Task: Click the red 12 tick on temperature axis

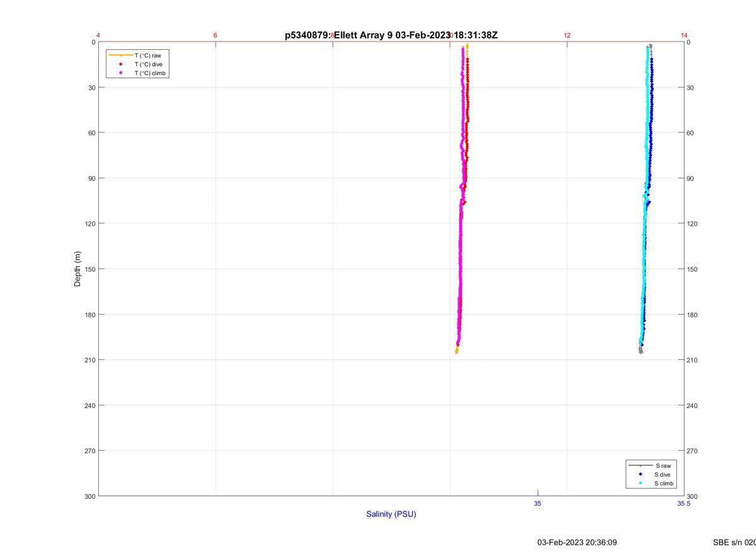Action: point(567,35)
